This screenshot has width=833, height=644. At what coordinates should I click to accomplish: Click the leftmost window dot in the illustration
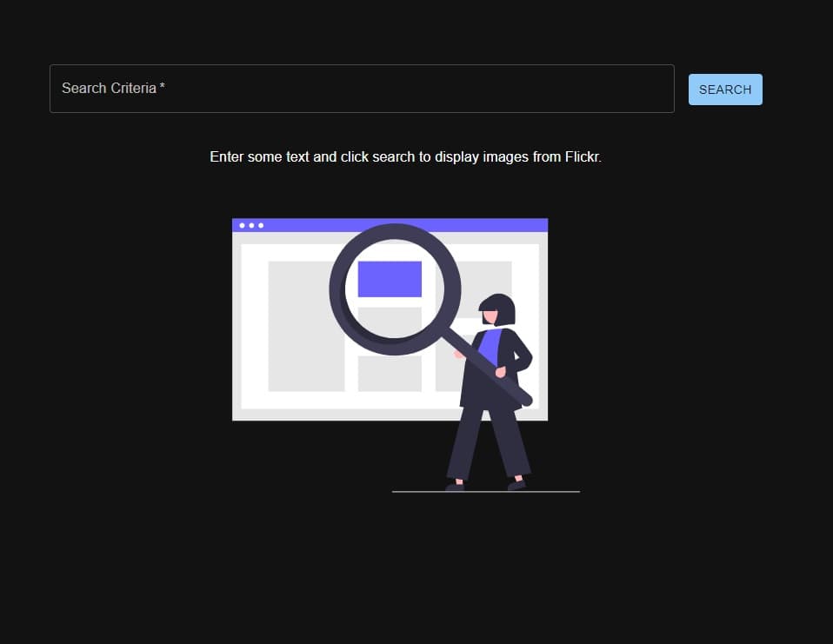(x=243, y=225)
